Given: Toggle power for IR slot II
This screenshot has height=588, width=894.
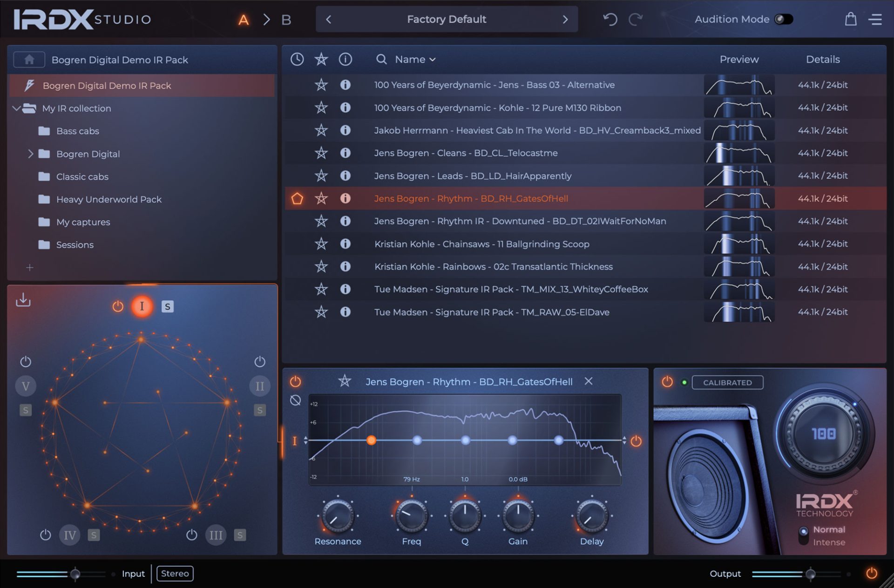Looking at the screenshot, I should (260, 361).
